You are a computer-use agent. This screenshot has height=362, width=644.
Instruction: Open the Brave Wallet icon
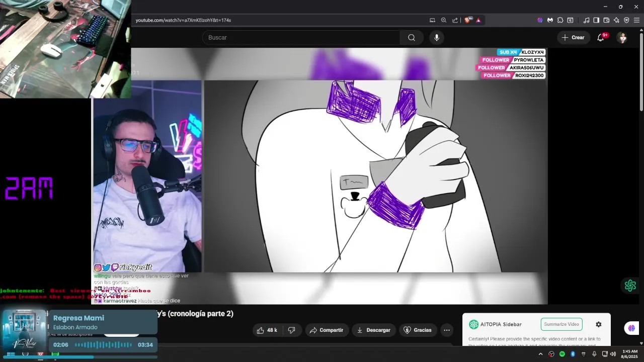pos(606,20)
